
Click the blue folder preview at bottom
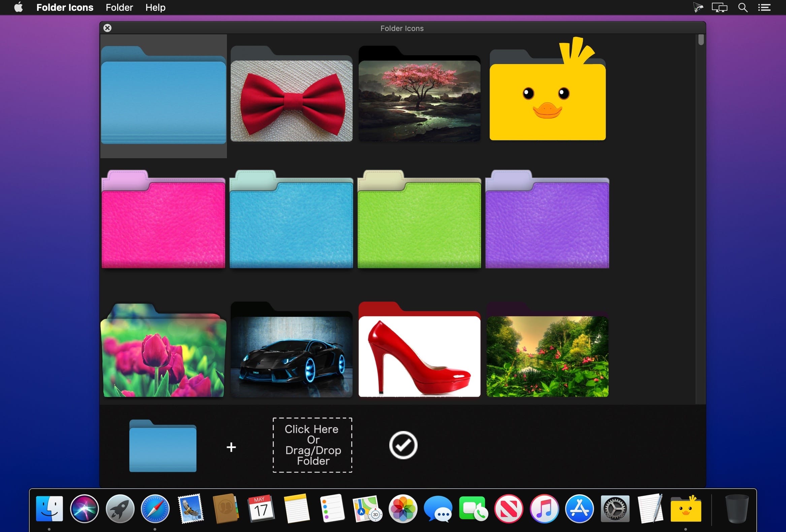[x=163, y=446]
